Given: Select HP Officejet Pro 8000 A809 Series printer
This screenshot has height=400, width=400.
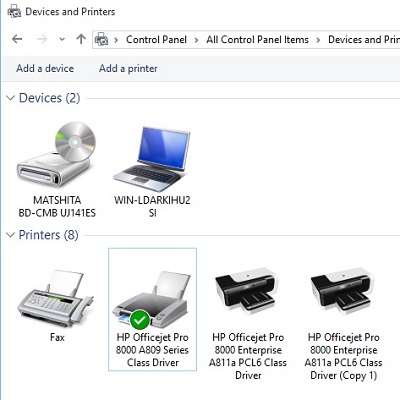Looking at the screenshot, I should coord(152,309).
